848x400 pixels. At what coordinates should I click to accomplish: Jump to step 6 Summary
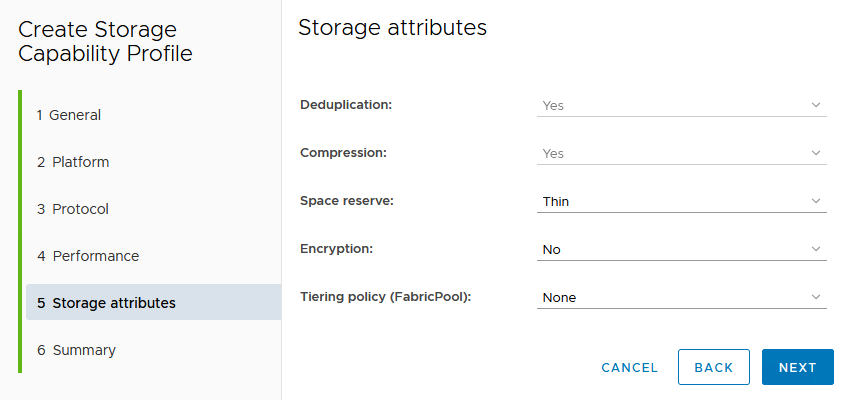76,350
